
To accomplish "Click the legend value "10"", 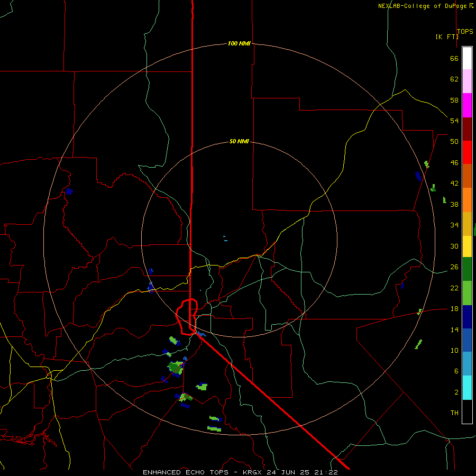I will (x=454, y=351).
